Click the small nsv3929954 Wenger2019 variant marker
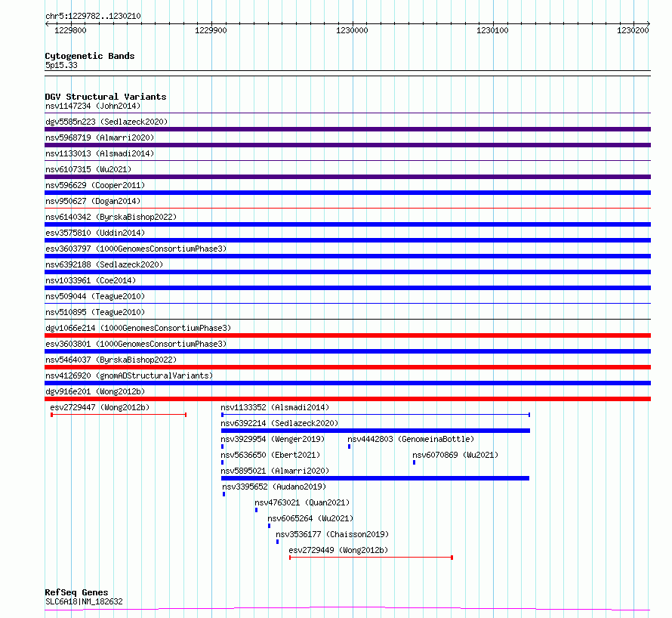672x618 pixels. 222,447
